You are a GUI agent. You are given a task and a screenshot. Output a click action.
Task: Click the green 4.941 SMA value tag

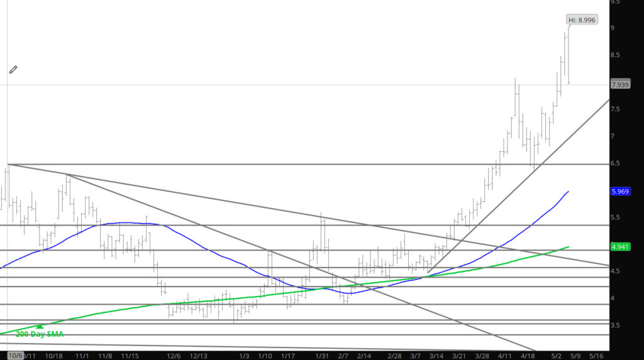click(x=621, y=246)
